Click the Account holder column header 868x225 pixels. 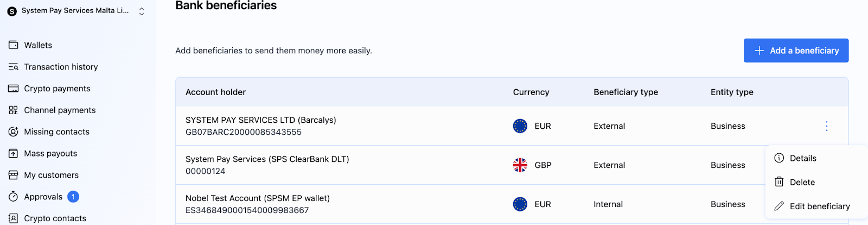(x=215, y=92)
